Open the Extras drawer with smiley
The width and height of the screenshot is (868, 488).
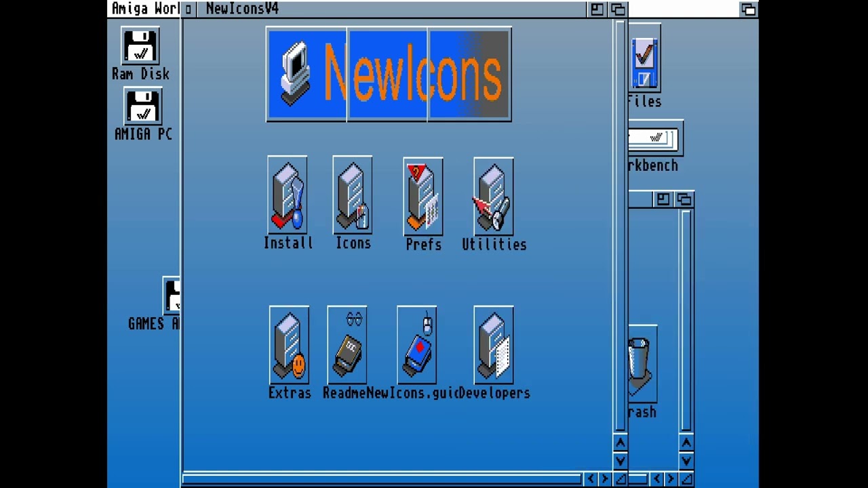tap(289, 345)
